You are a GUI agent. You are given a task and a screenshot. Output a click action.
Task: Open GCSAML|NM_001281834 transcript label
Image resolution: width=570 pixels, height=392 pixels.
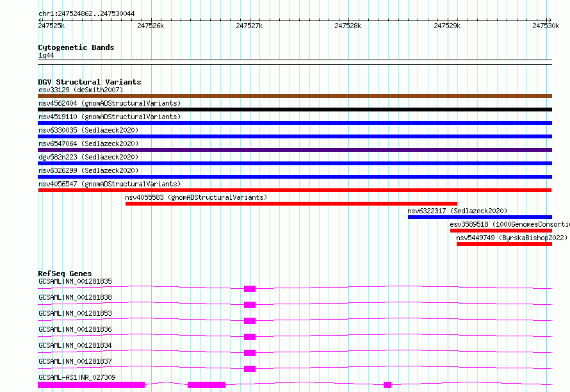point(75,345)
